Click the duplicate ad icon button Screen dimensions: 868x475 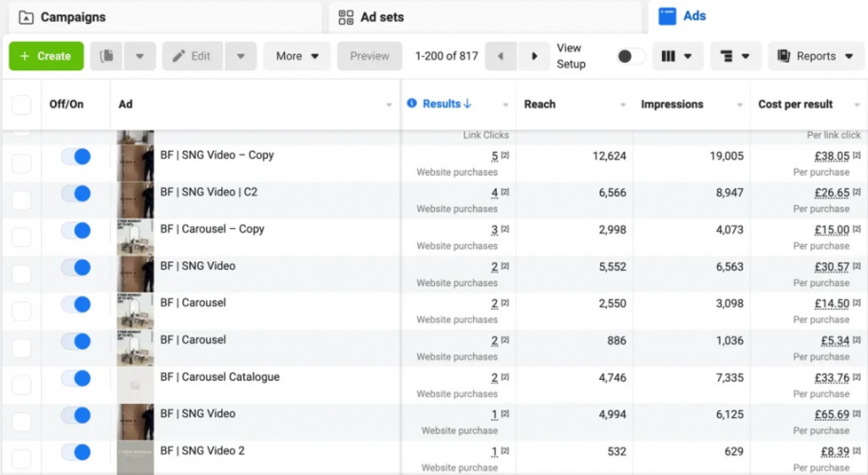point(107,56)
